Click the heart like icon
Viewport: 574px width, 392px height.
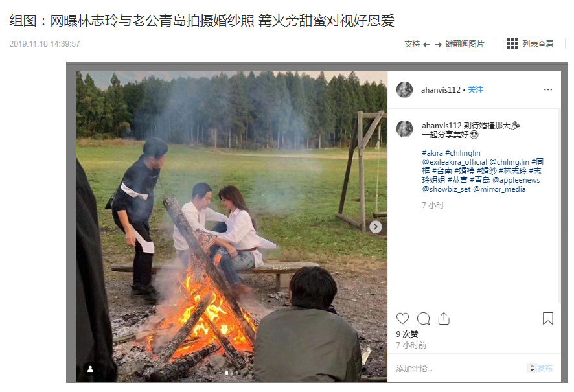tap(402, 318)
